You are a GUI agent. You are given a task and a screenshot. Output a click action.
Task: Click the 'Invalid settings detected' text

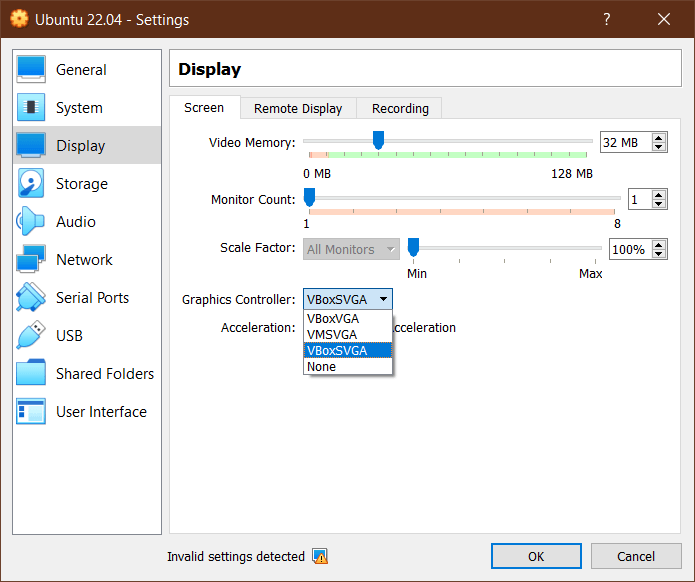pos(236,556)
